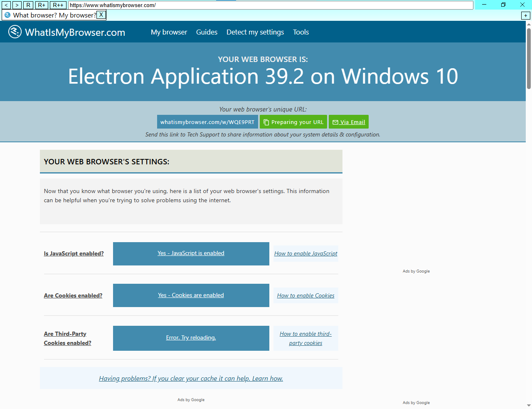The image size is (532, 409).
Task: Click the scrollbar down arrow
Action: click(529, 405)
